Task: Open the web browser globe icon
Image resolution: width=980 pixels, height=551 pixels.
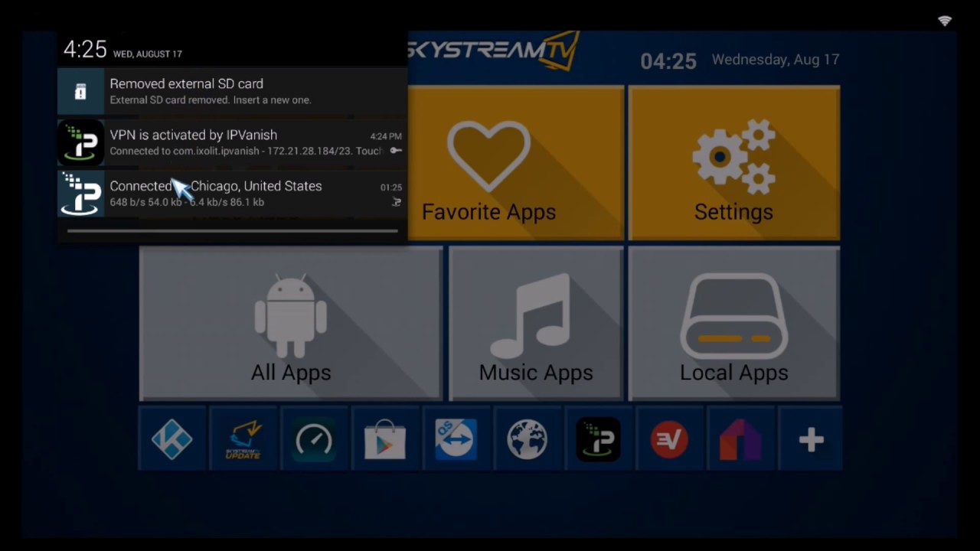Action: [527, 439]
